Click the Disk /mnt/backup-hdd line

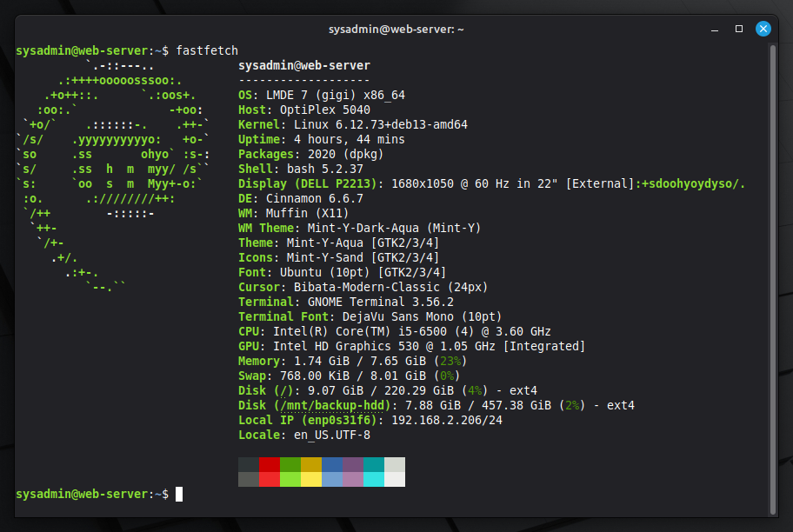coord(436,405)
